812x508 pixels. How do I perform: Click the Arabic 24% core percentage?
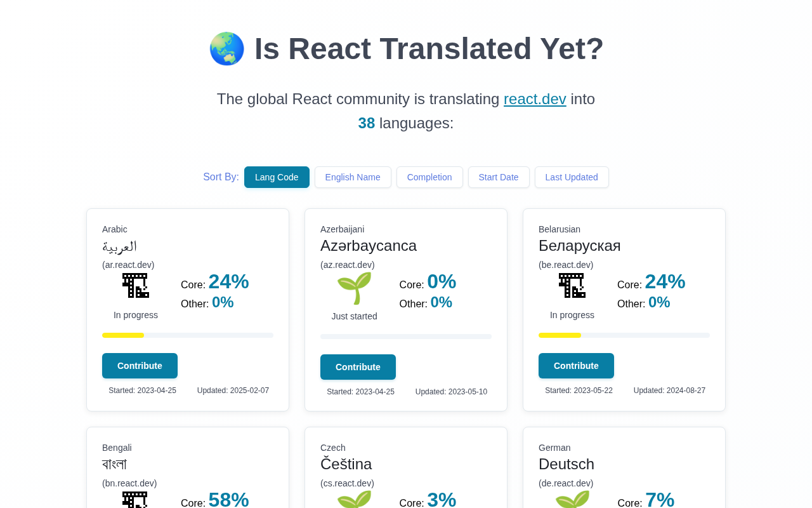[228, 281]
